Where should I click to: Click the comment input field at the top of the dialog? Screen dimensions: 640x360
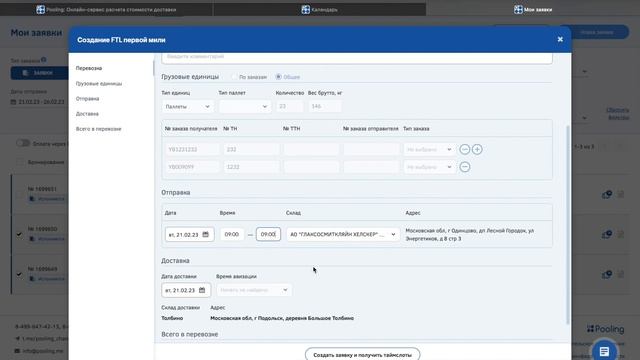point(357,57)
